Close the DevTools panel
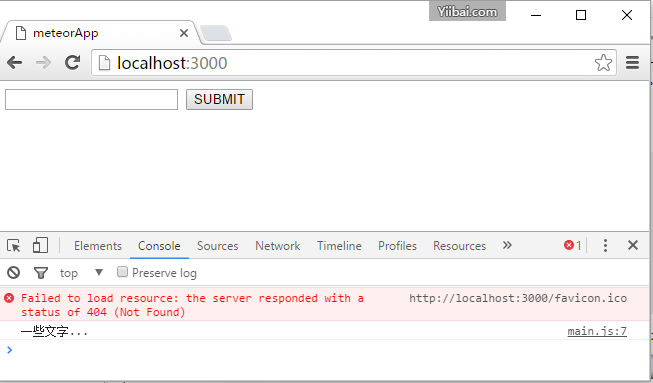Image resolution: width=653 pixels, height=383 pixels. (x=633, y=245)
